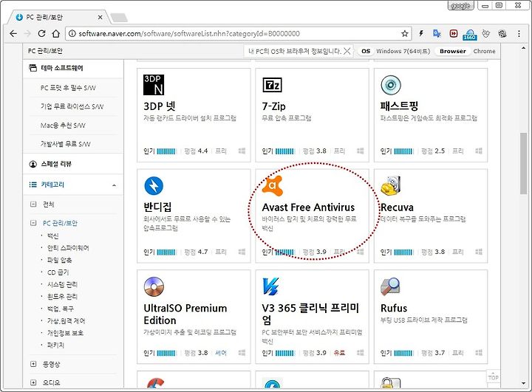Open the Google Translate extension icon
The height and width of the screenshot is (392, 532).
(437, 33)
